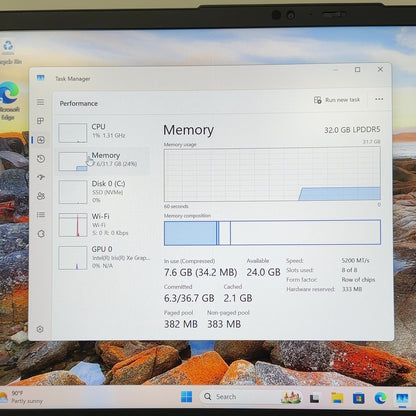Screen dimensions: 416x416
Task: Click the Cached 2.1 GB value
Action: (x=238, y=298)
